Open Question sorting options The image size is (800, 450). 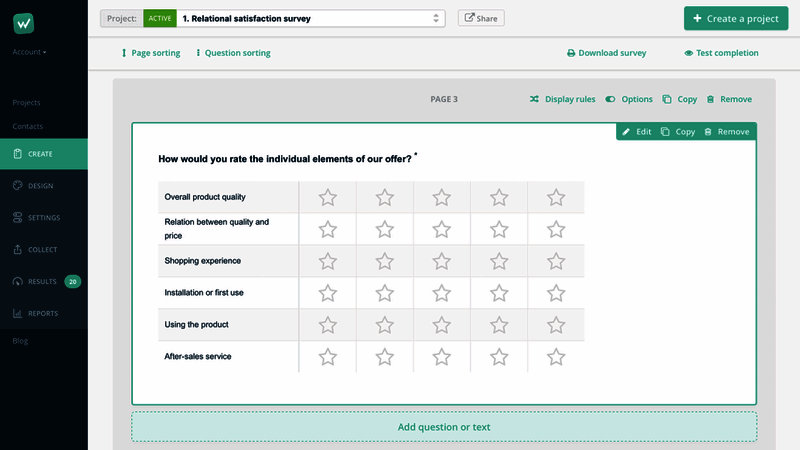pyautogui.click(x=233, y=53)
